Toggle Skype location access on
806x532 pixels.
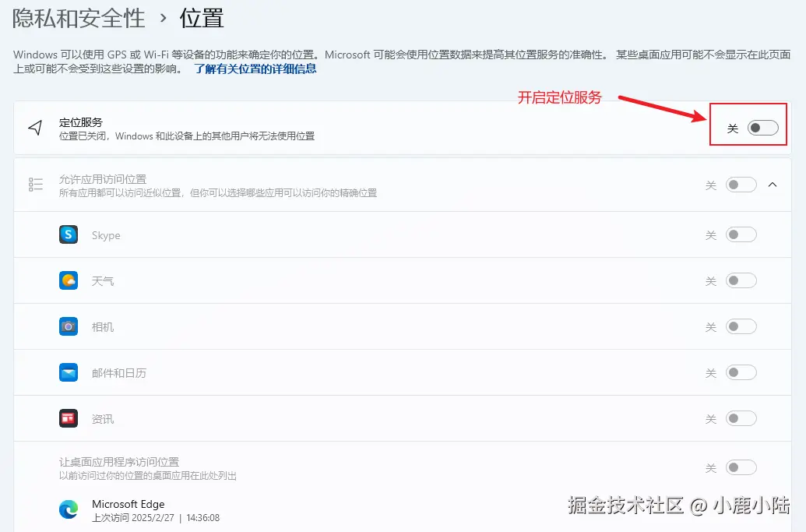point(741,234)
